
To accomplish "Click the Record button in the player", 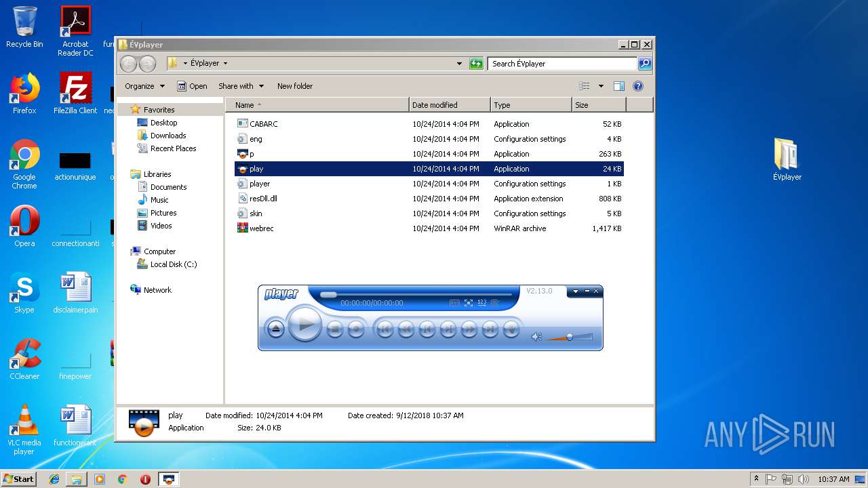I will click(x=356, y=329).
